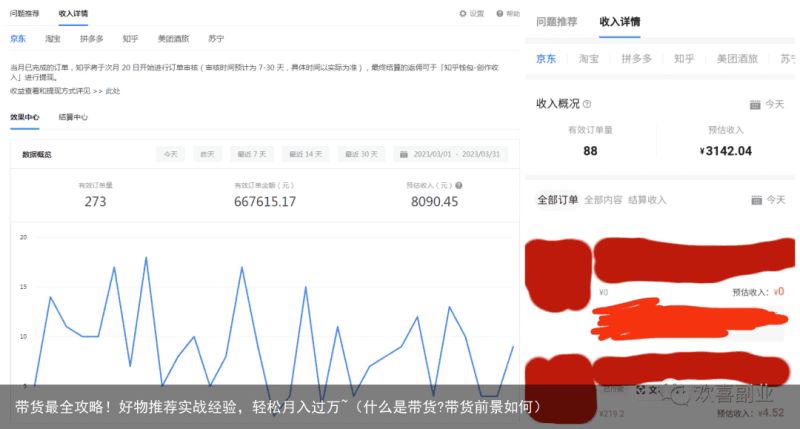The image size is (800, 429).
Task: Click the calendar icon in 全部订单 row
Action: 757,200
